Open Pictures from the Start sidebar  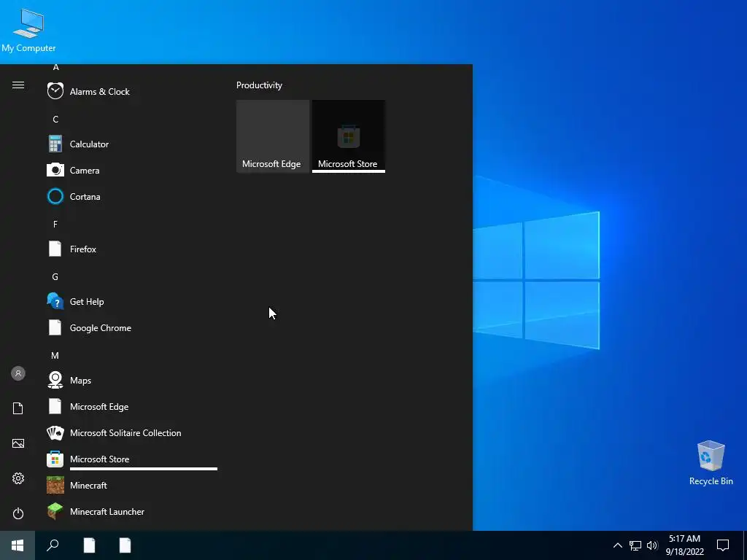(x=18, y=443)
